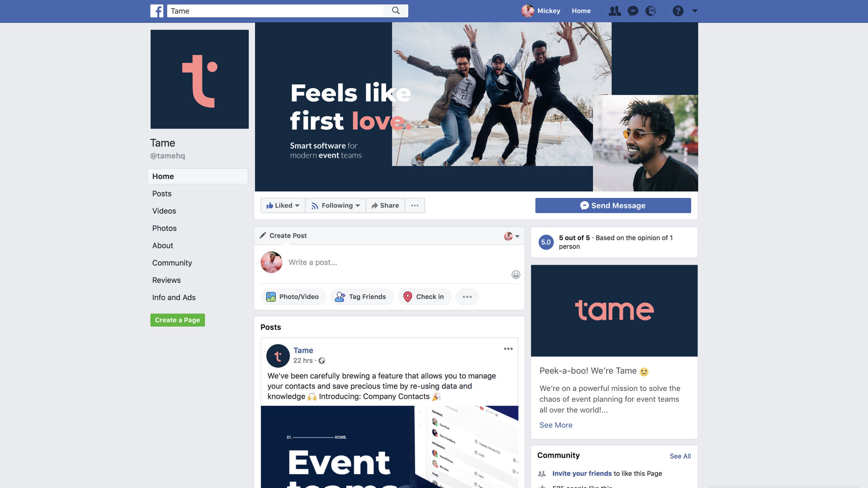
Task: Click the three-dot menu on Tame post
Action: (508, 349)
